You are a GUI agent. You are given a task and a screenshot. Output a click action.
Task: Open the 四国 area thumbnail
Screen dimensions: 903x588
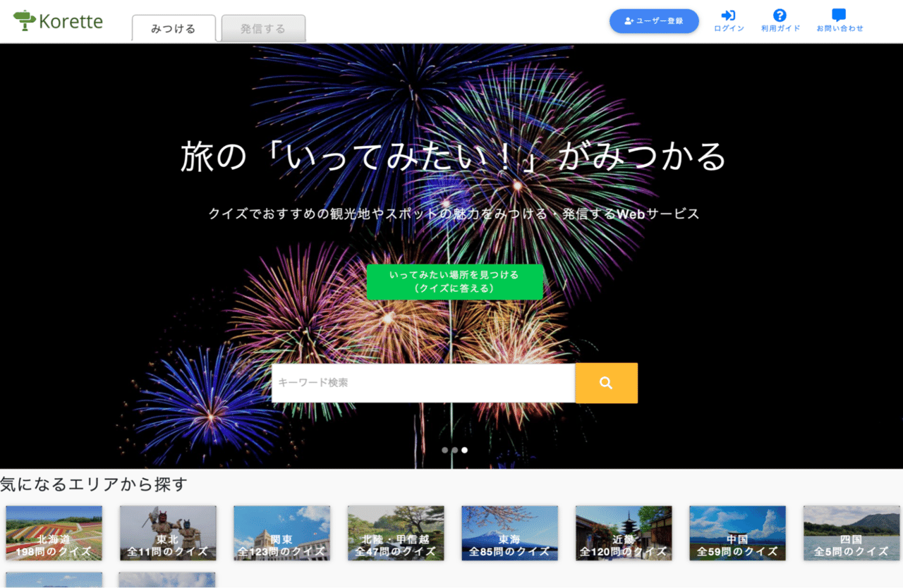tap(852, 533)
